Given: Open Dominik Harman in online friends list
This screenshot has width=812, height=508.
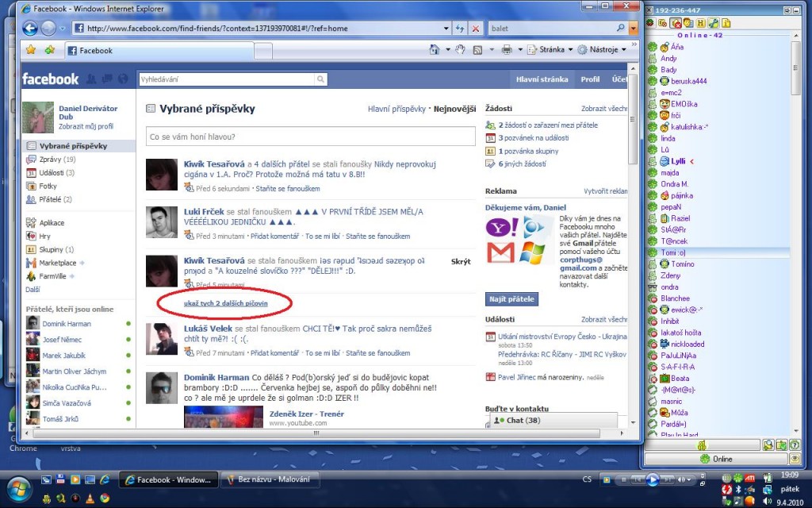Looking at the screenshot, I should tap(67, 324).
